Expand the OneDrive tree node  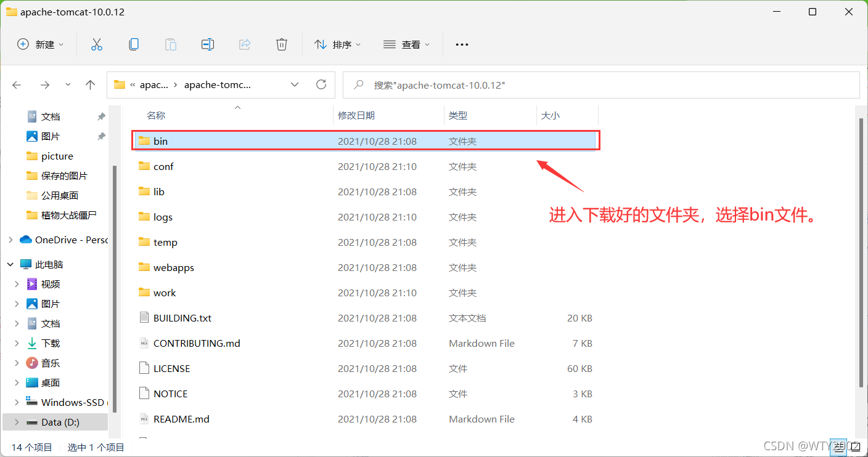(x=10, y=240)
